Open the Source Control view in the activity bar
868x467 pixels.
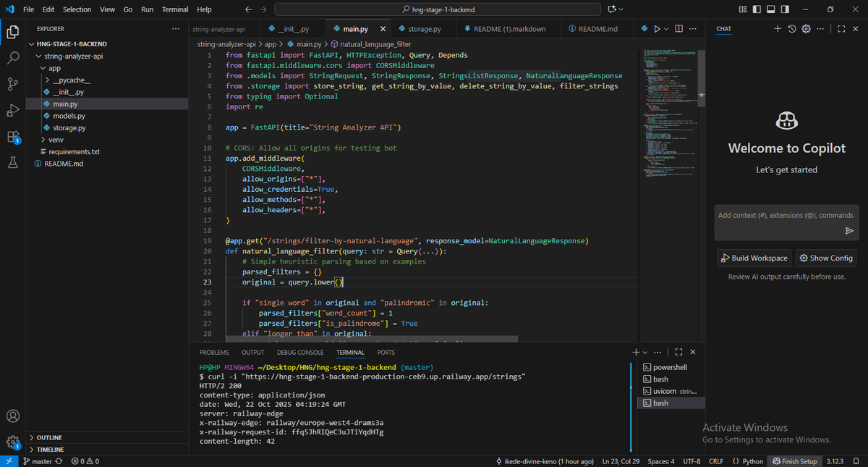(12, 85)
